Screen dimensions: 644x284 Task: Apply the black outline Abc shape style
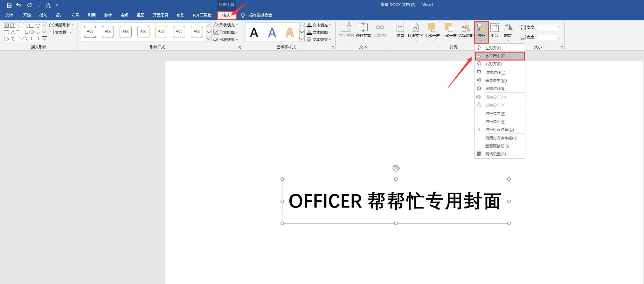coord(90,32)
